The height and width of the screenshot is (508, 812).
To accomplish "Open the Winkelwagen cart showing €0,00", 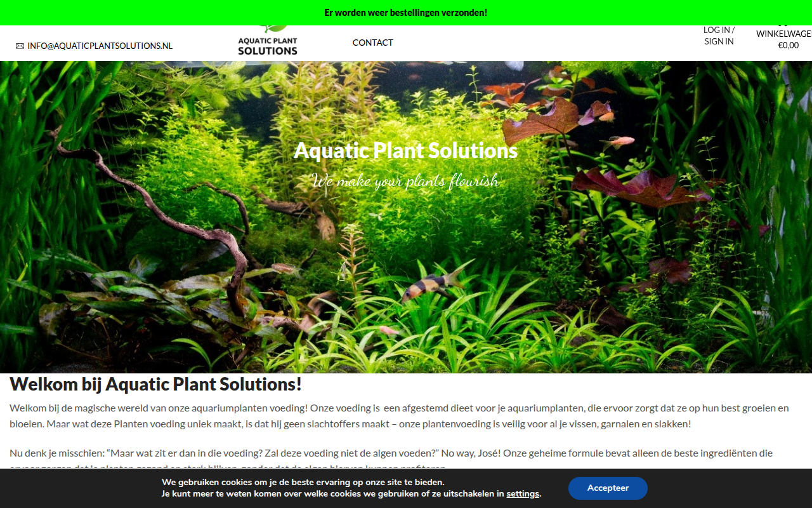I will point(785,38).
